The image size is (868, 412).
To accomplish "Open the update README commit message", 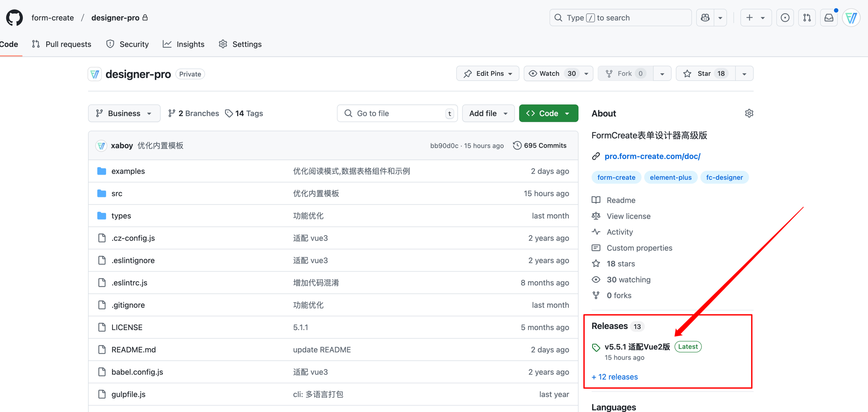I will coord(322,350).
